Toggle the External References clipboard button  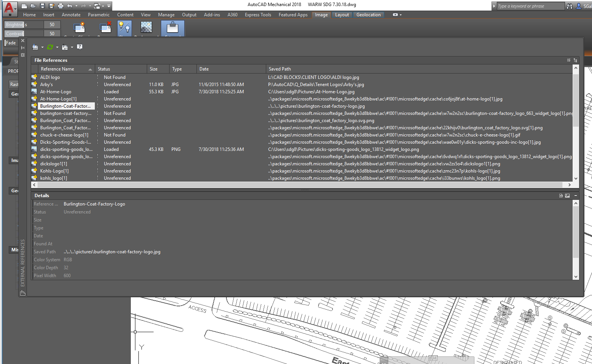coord(173,28)
